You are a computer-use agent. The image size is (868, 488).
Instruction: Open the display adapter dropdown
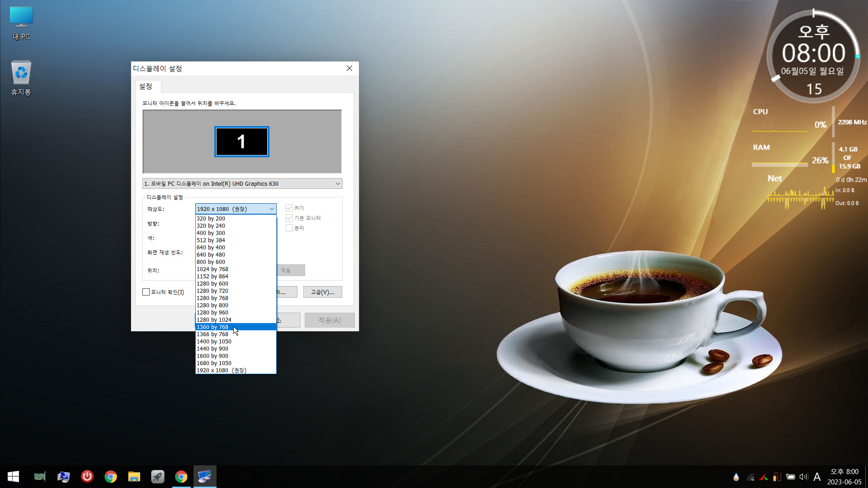click(242, 183)
